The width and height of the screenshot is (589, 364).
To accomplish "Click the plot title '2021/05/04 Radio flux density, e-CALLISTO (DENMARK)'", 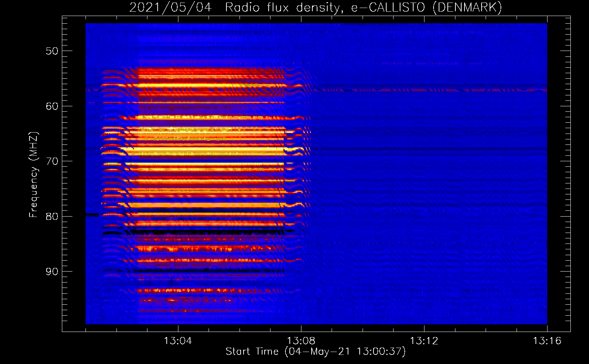I will (316, 7).
